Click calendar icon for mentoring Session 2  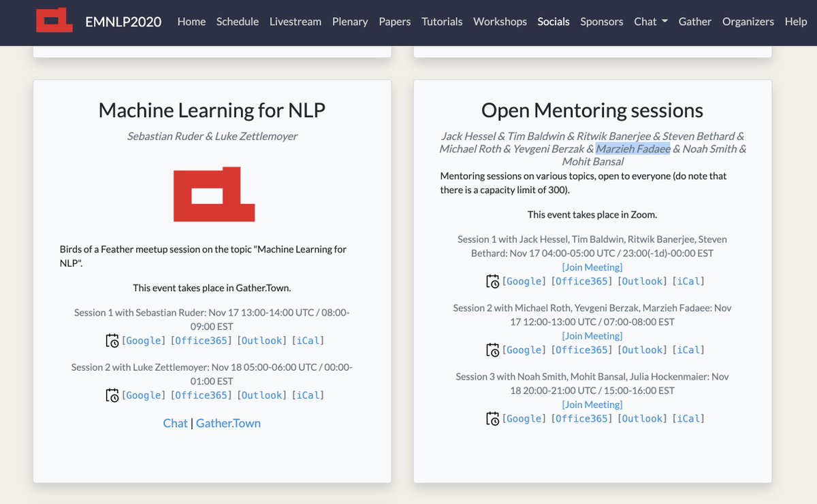(492, 350)
